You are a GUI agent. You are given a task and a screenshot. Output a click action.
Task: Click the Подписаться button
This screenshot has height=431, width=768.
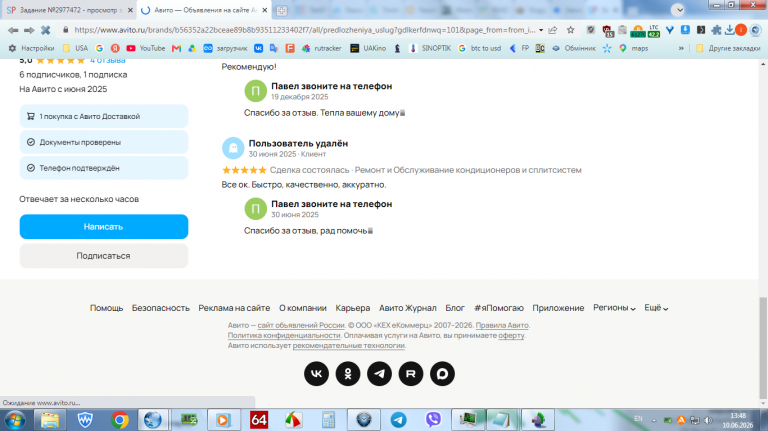[x=104, y=256]
